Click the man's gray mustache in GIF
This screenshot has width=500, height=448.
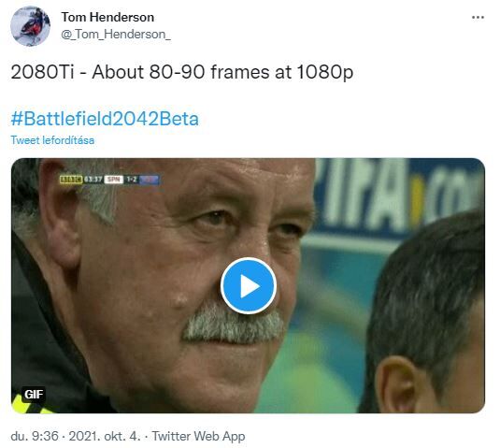tap(234, 324)
